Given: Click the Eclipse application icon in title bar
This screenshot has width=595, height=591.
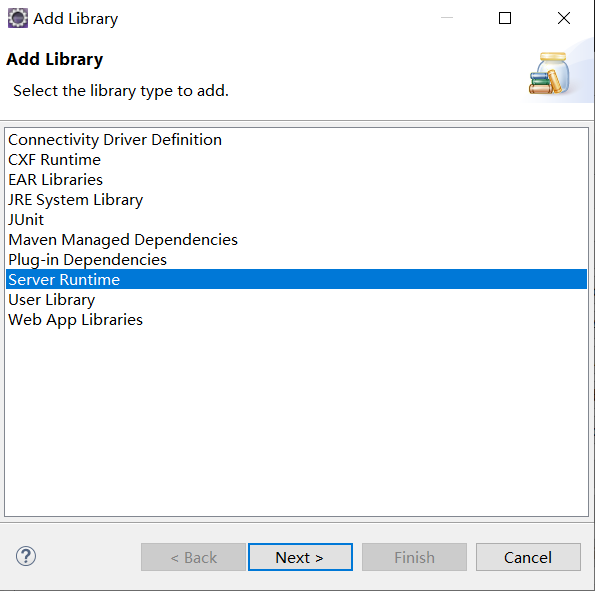Looking at the screenshot, I should [x=18, y=18].
